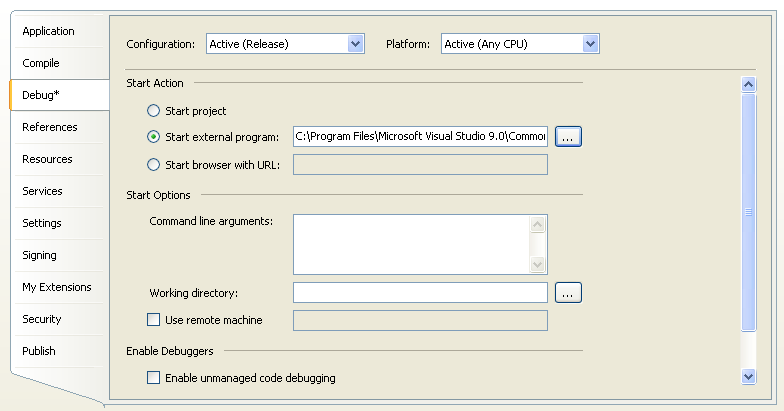Image resolution: width=784 pixels, height=411 pixels.
Task: Open the Configuration dropdown
Action: pos(355,44)
